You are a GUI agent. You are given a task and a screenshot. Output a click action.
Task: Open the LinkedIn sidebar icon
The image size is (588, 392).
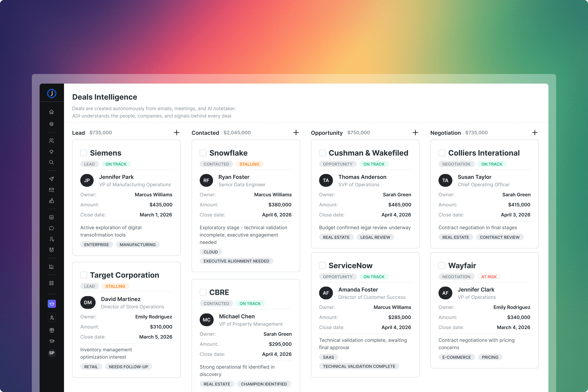(x=51, y=217)
